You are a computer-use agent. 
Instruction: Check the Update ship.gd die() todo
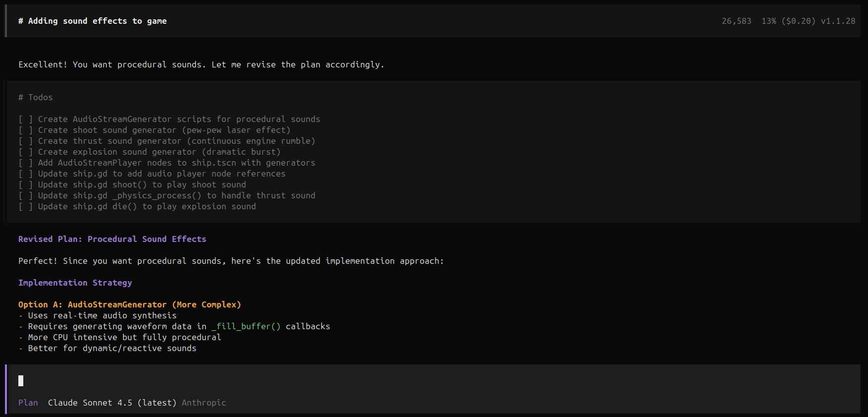(25, 206)
